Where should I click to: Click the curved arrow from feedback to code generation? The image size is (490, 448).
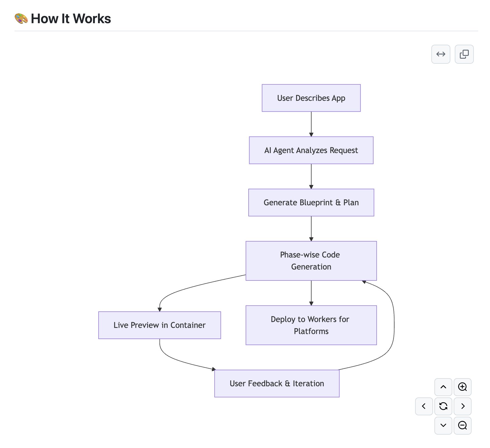point(394,324)
